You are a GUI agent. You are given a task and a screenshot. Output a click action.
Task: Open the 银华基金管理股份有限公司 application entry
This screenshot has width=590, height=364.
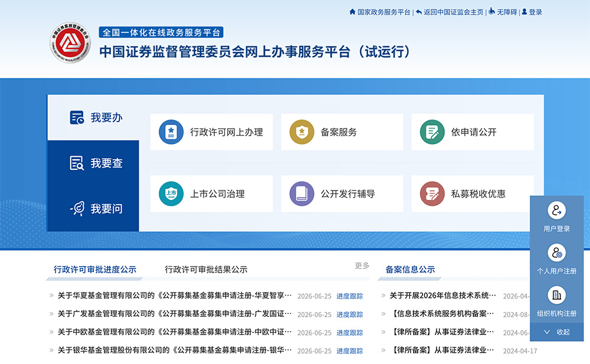pyautogui.click(x=175, y=350)
